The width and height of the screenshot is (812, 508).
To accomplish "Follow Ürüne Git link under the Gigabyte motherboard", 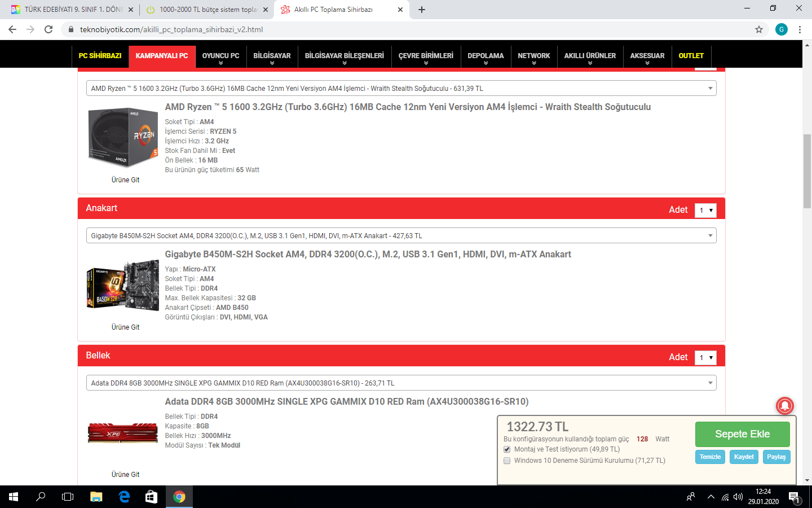I will click(x=125, y=327).
